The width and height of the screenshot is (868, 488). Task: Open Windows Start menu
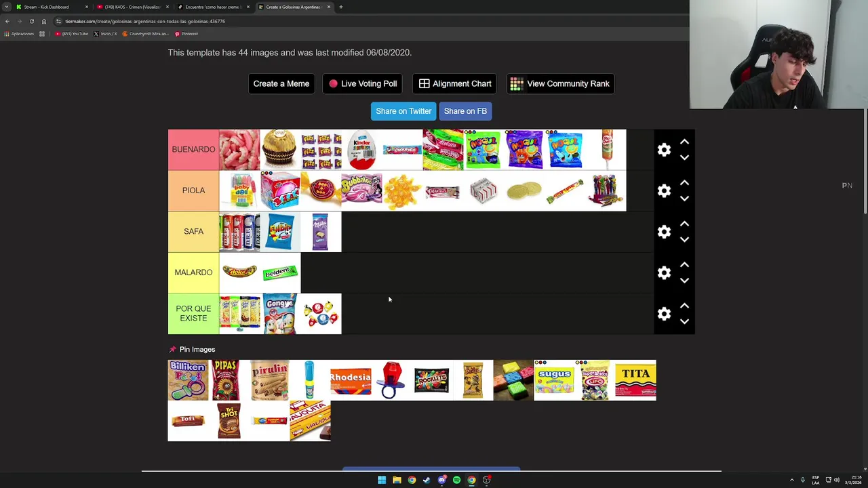382,480
